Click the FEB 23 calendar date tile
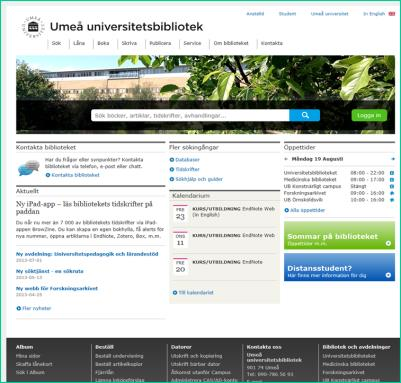This screenshot has height=383, width=401. pos(180,213)
